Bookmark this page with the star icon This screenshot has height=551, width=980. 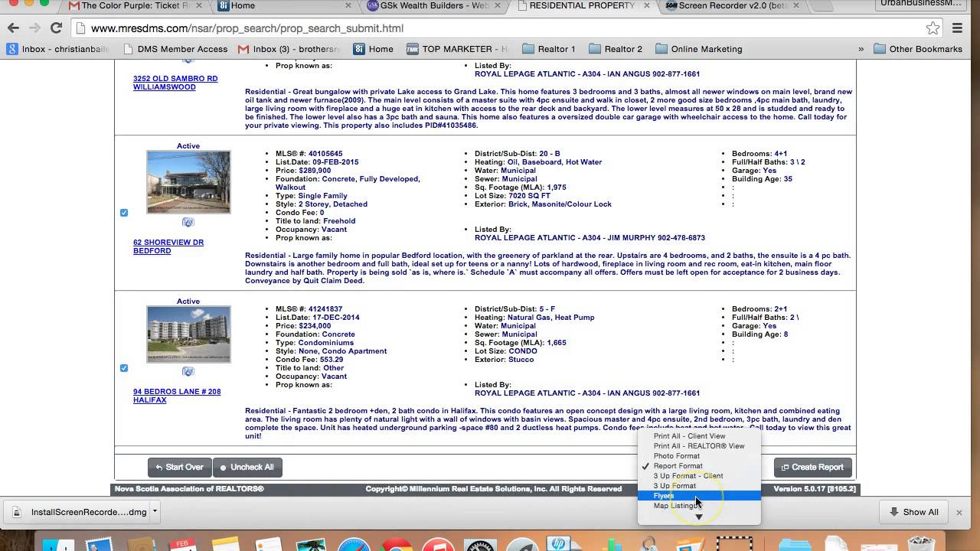933,28
